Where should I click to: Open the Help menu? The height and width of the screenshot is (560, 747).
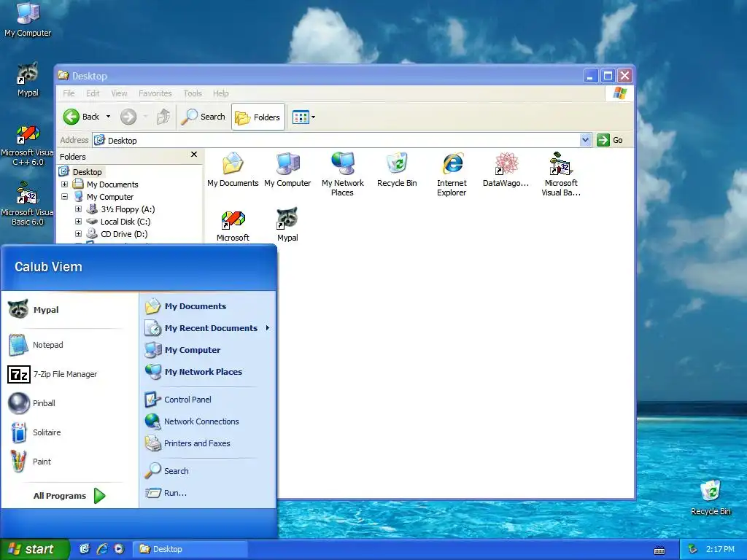(220, 93)
